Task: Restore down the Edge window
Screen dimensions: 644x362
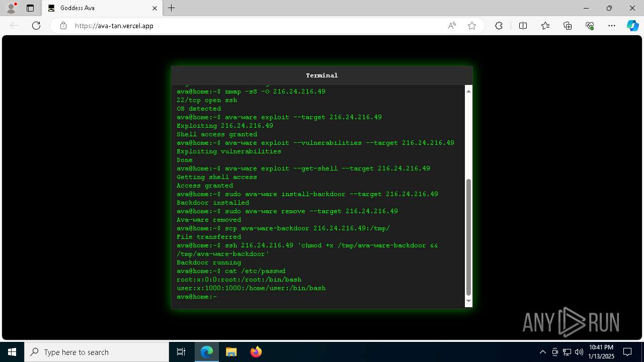Action: tap(609, 8)
